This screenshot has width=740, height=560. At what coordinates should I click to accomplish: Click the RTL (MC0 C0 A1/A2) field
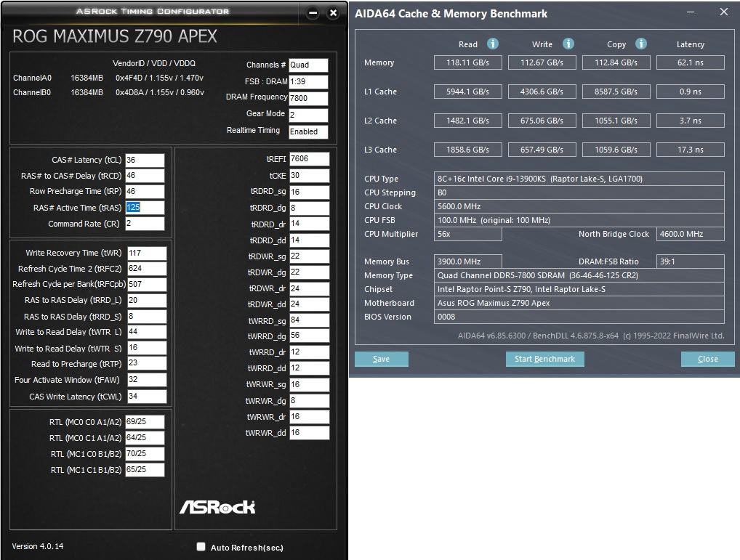point(145,422)
